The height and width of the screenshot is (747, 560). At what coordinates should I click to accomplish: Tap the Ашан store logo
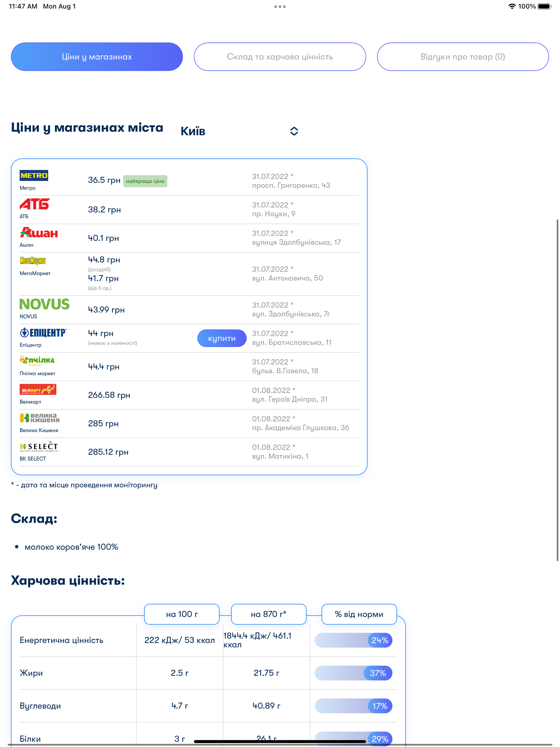[x=39, y=232]
